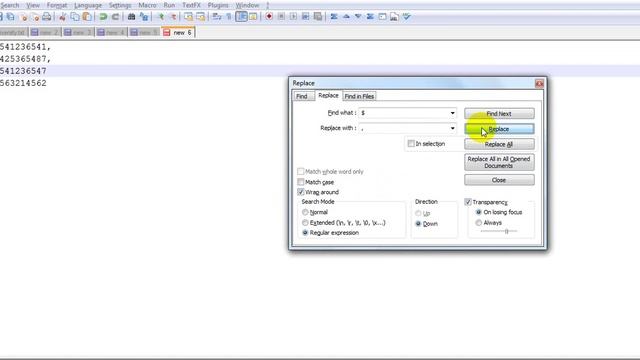The width and height of the screenshot is (640, 360).
Task: Click Run Macro Multiple Times icon
Action: pos(305,17)
